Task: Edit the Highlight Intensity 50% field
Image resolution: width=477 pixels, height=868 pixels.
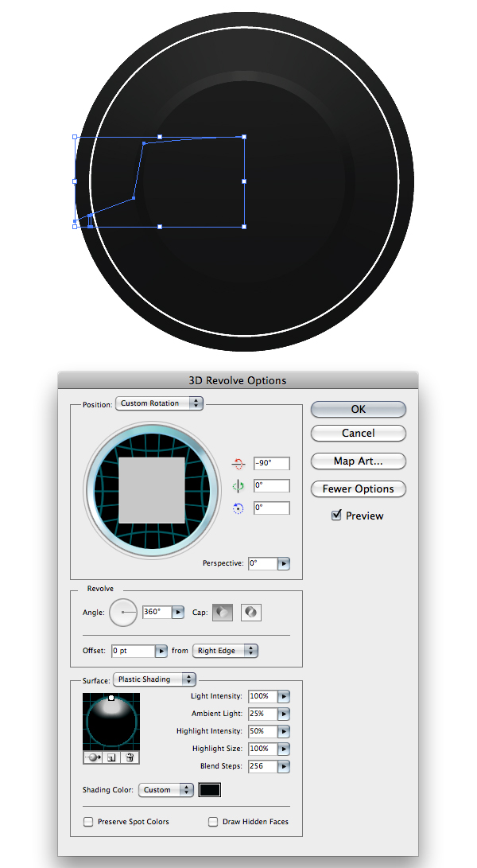Action: pos(262,731)
